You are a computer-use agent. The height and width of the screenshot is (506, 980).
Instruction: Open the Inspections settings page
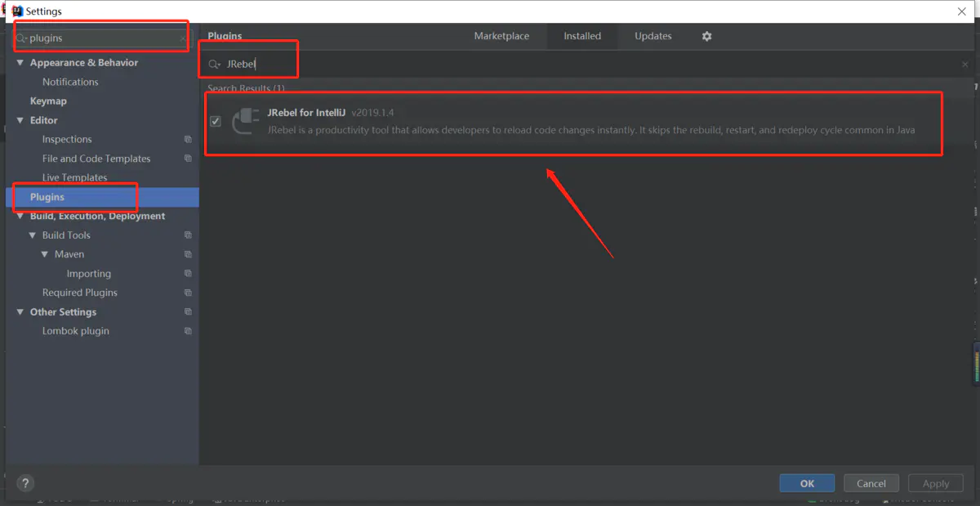[x=67, y=140]
